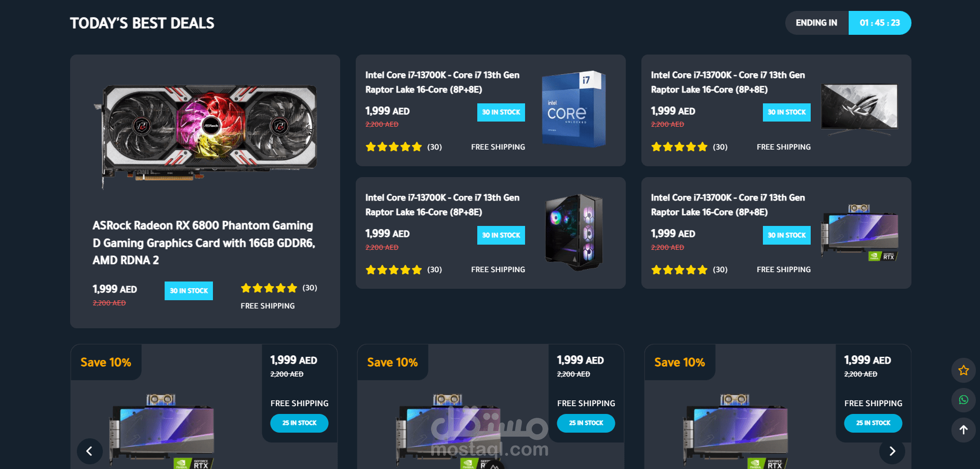This screenshot has height=469, width=980.
Task: Click Save 10% label on middle card
Action: pos(393,363)
